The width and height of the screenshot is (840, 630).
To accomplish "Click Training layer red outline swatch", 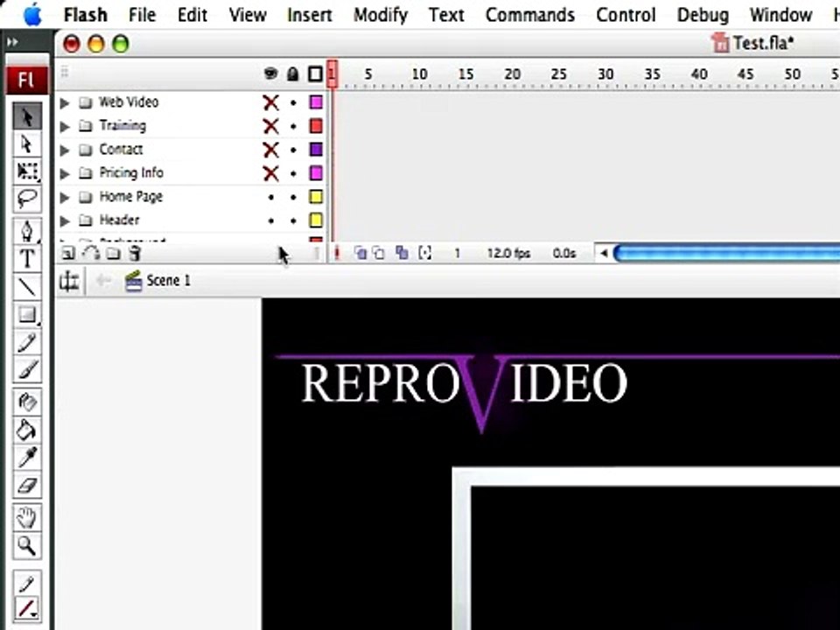I will pyautogui.click(x=316, y=126).
